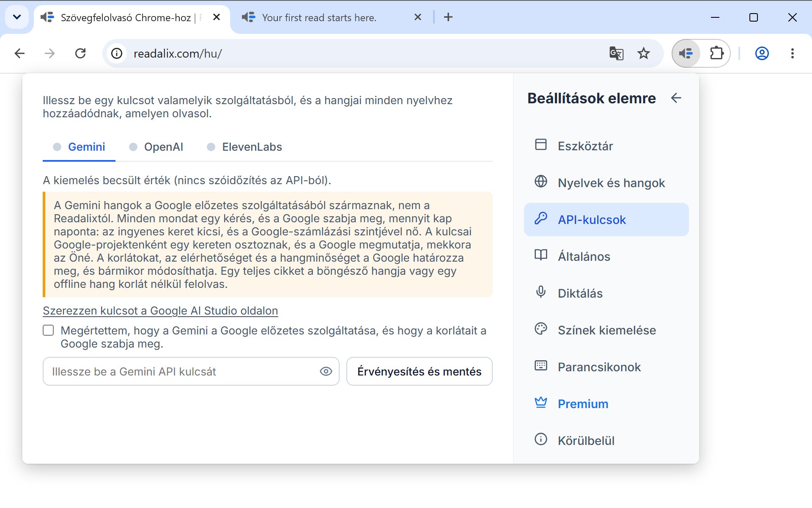Click Érvényesítés és mentés button
812x508 pixels.
pos(419,371)
